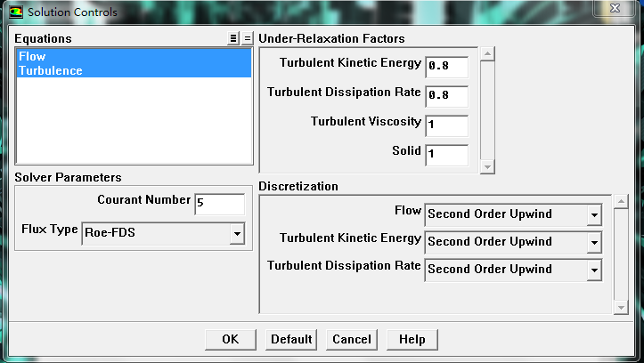The height and width of the screenshot is (363, 644).
Task: Select Turbulence in Equations list
Action: (134, 70)
